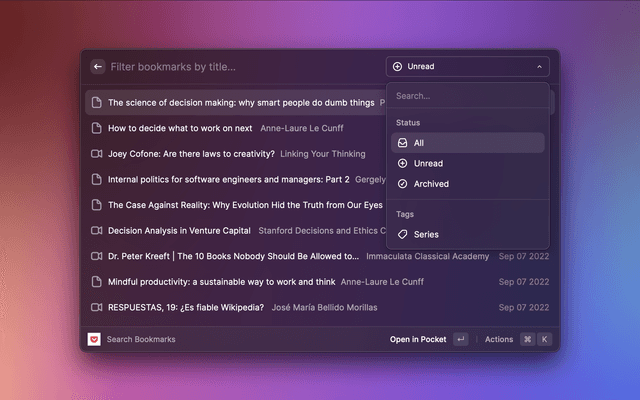Type in dropdown Search field
The width and height of the screenshot is (640, 400).
click(467, 96)
